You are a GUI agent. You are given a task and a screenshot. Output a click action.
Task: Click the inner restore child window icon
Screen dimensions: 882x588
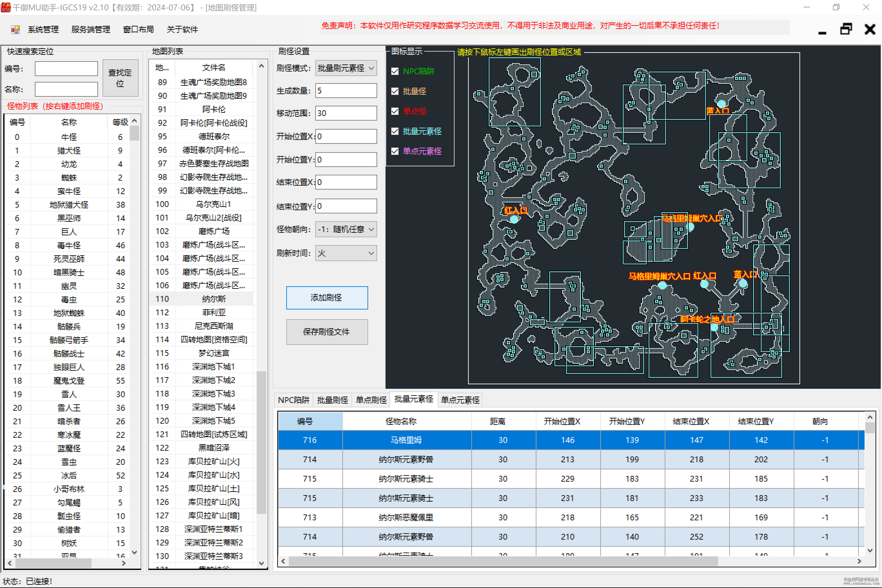click(x=846, y=29)
